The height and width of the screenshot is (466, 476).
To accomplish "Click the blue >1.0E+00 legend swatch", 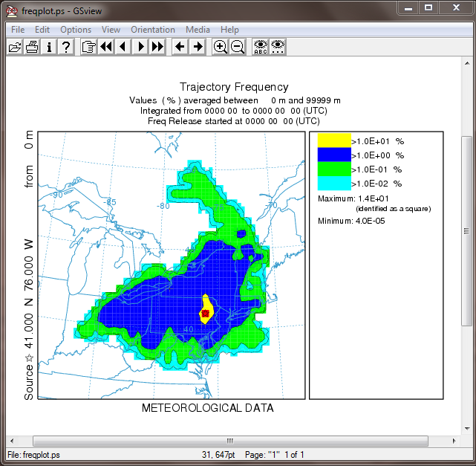I will point(334,155).
